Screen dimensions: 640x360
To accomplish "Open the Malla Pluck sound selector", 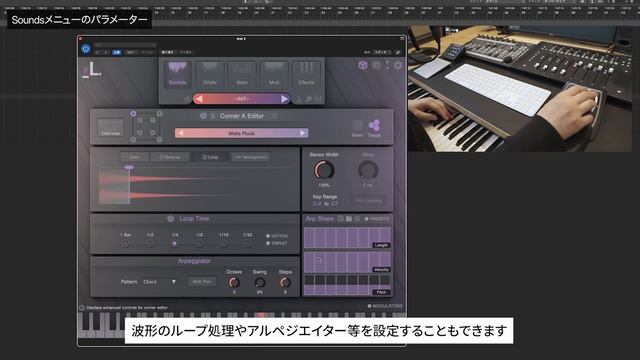I will 242,133.
